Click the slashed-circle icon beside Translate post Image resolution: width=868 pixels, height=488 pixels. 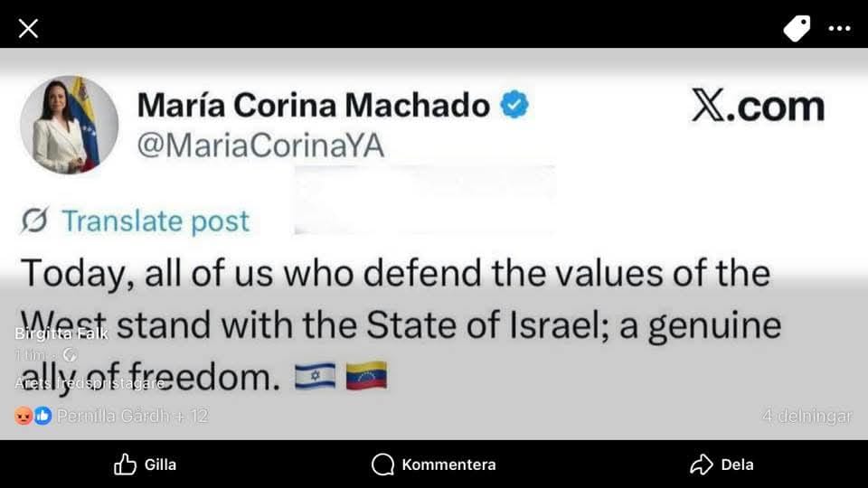(x=34, y=221)
